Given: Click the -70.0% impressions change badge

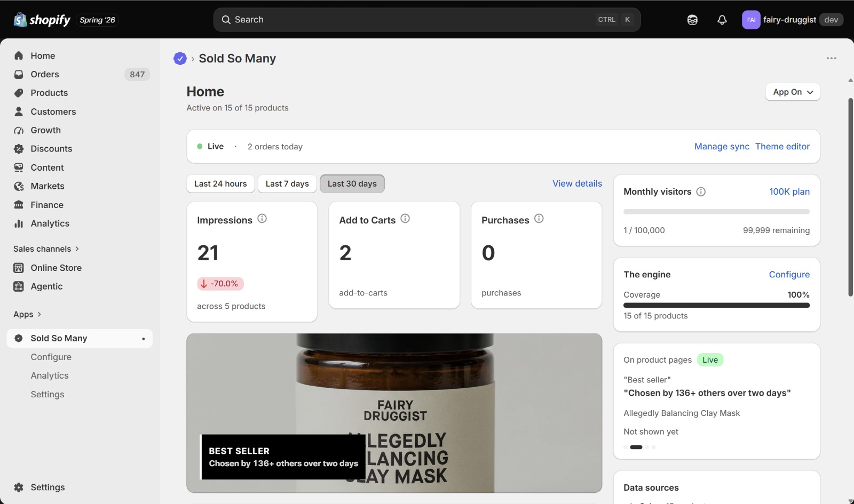Looking at the screenshot, I should point(220,284).
